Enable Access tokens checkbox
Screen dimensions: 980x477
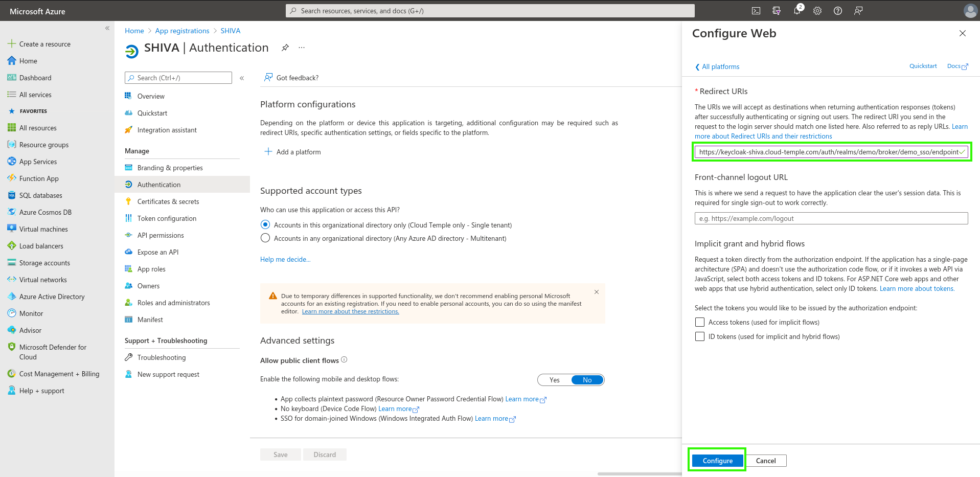click(x=700, y=322)
